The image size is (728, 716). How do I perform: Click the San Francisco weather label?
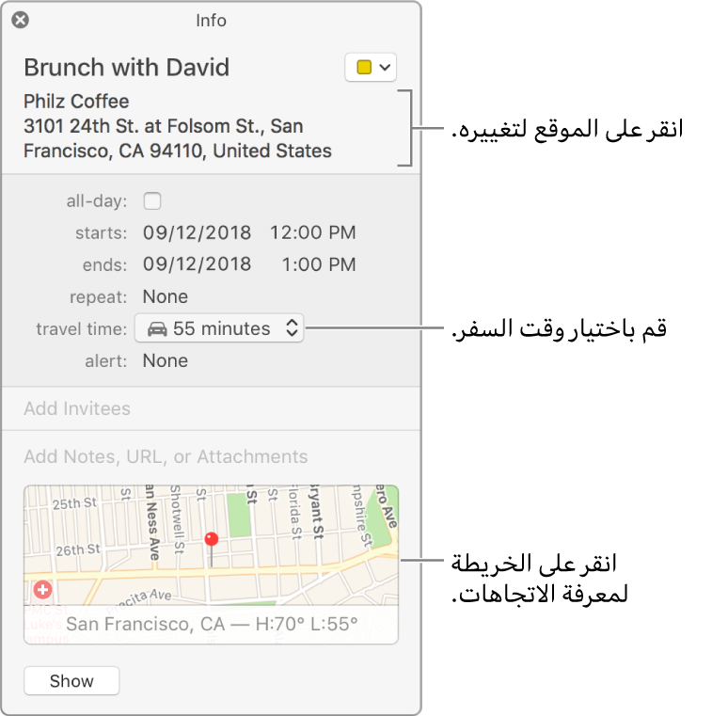212,624
